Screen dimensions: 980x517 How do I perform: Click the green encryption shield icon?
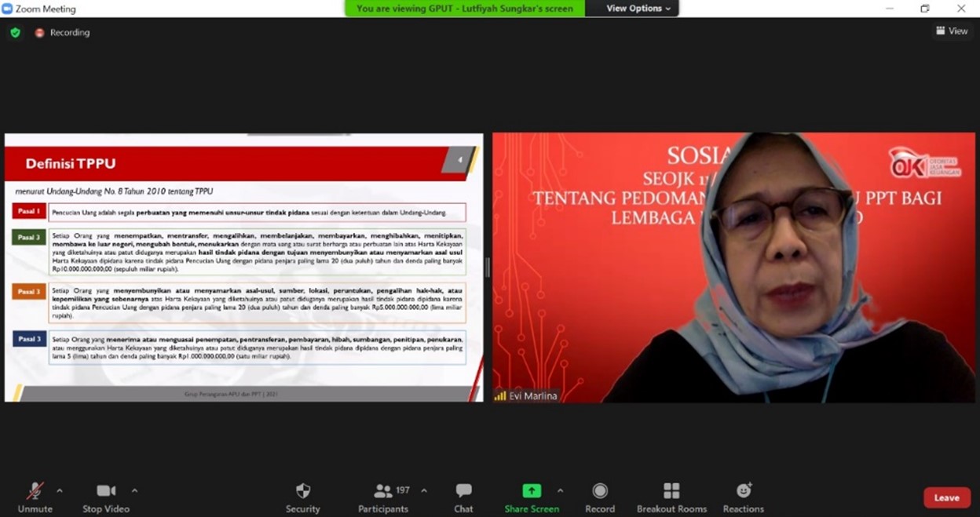tap(15, 33)
